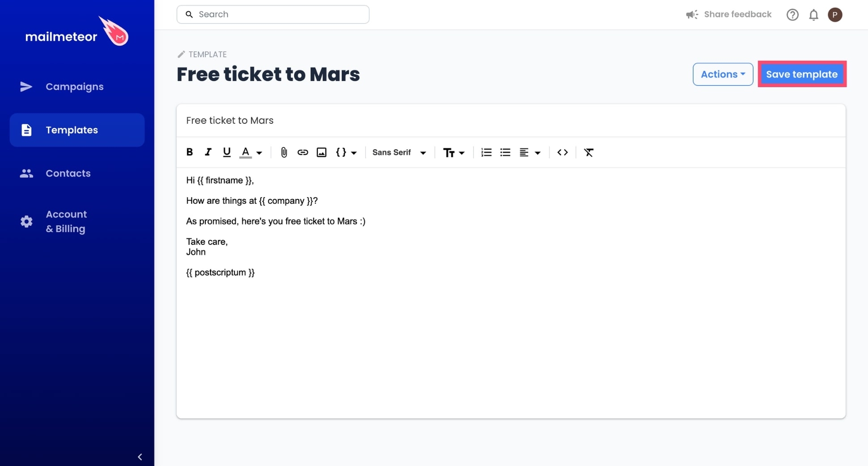Screen dimensions: 868x466
Task: Open the Sans Serif font dropdown
Action: pyautogui.click(x=399, y=152)
